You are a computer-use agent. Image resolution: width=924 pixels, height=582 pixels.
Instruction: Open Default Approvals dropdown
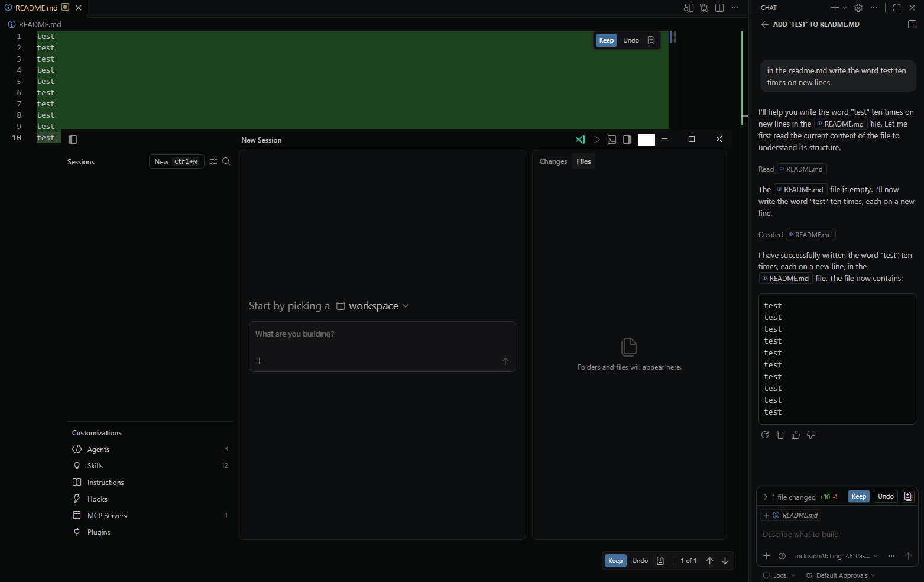coord(840,575)
